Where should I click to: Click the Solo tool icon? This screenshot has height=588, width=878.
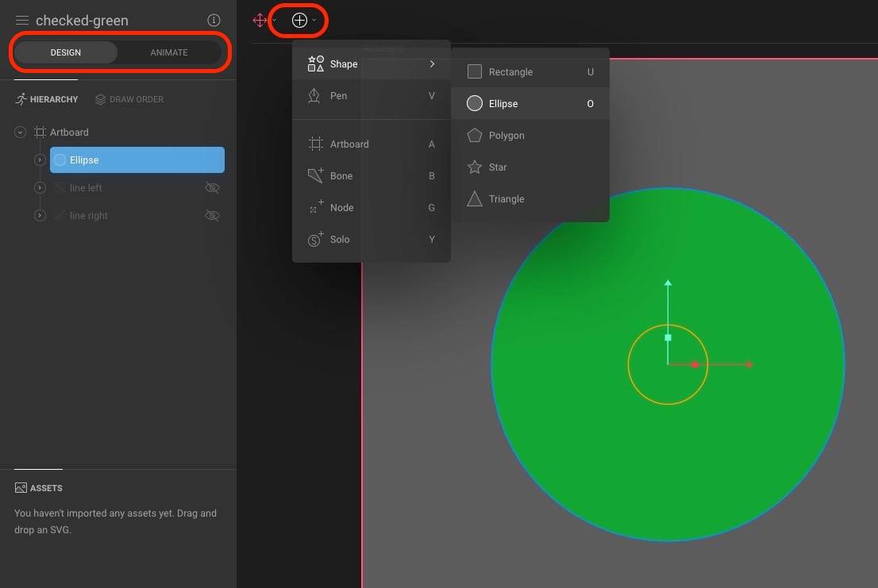pyautogui.click(x=315, y=239)
